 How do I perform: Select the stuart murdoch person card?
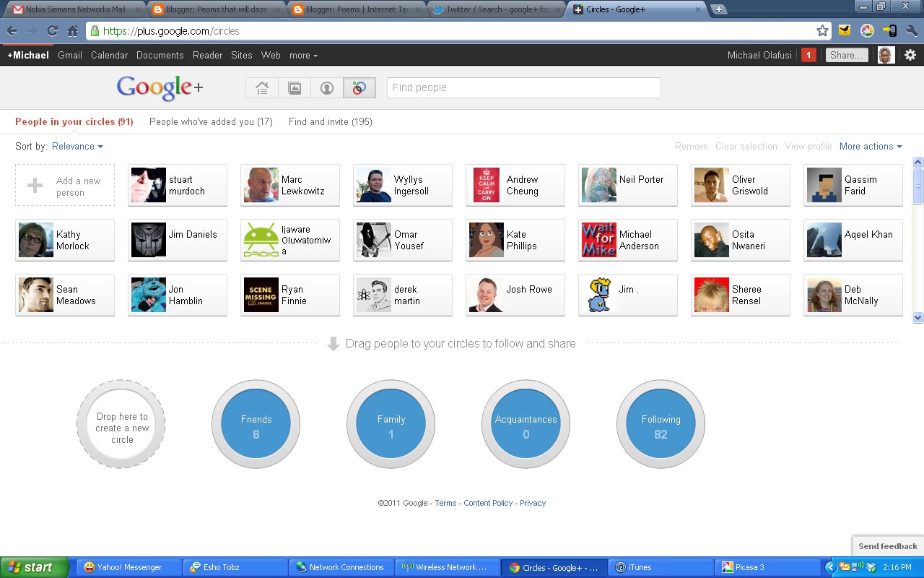click(x=178, y=185)
